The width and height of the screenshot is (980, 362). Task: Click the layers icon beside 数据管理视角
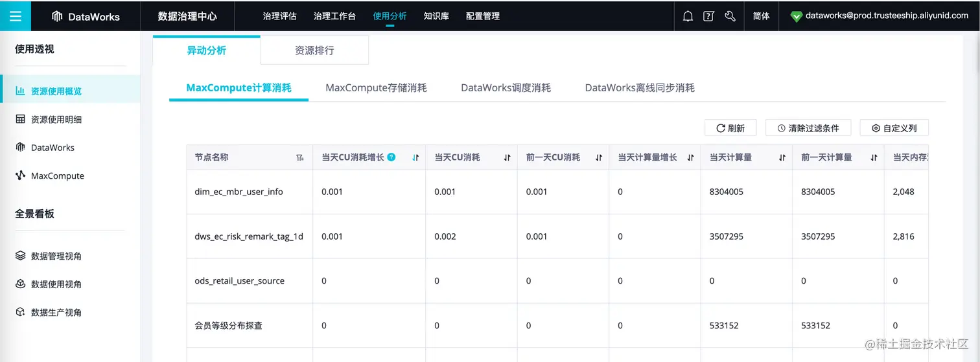point(20,256)
